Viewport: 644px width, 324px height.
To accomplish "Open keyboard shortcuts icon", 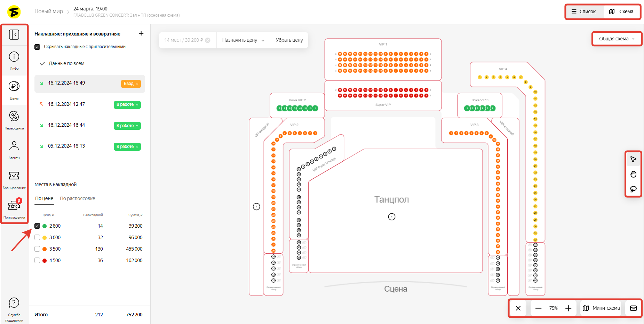I will click(633, 308).
